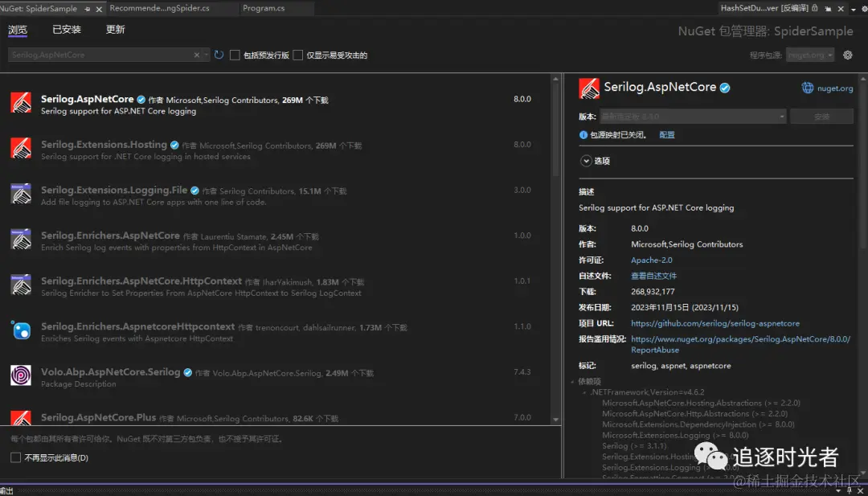Open the nuget.org link in details pane

pyautogui.click(x=835, y=88)
